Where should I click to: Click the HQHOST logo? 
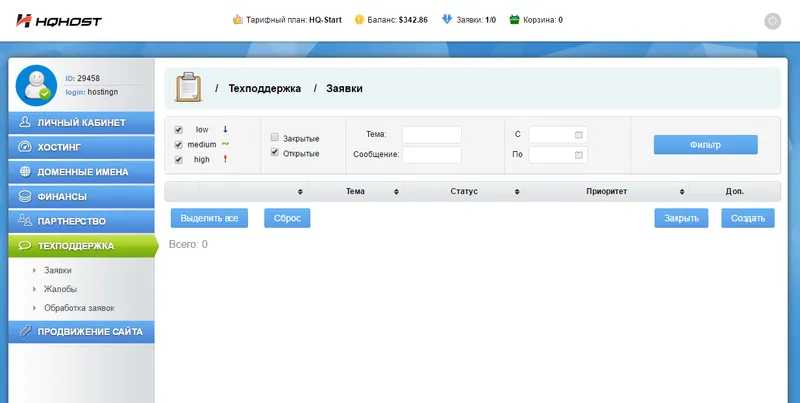pos(59,20)
